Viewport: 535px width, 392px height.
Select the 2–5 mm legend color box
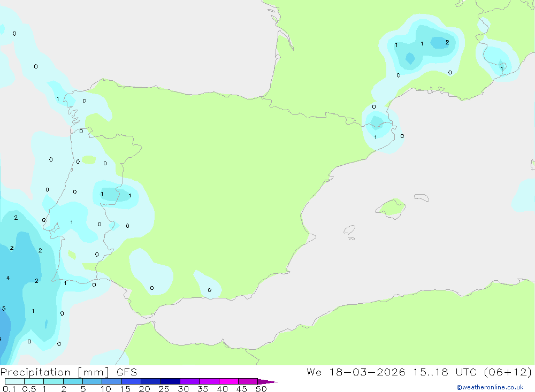click(73, 381)
